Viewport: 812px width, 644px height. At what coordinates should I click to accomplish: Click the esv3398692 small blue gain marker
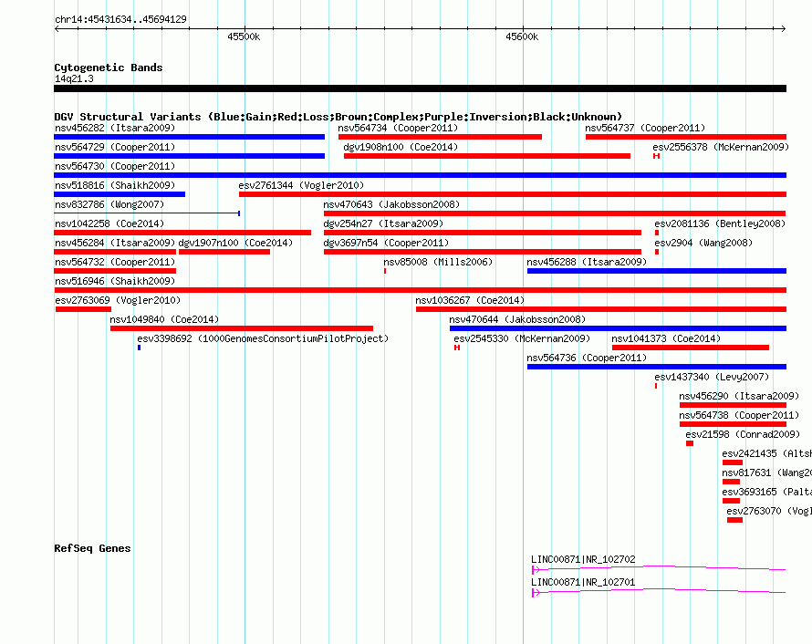139,348
